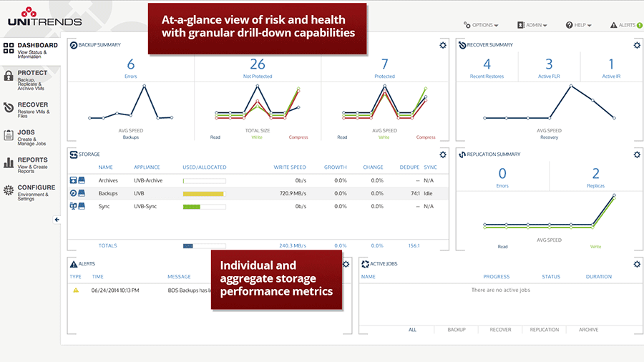Open Replication Summary settings gear
The image size is (644, 362).
point(637,155)
